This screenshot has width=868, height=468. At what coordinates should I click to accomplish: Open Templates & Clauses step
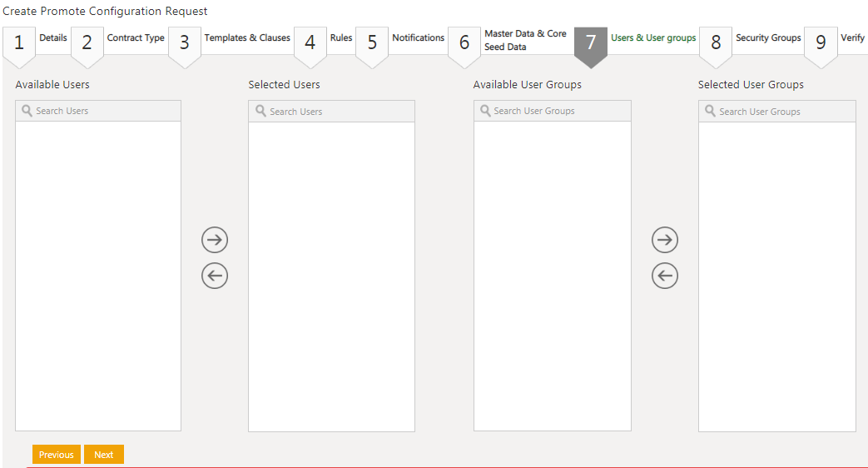[x=247, y=38]
